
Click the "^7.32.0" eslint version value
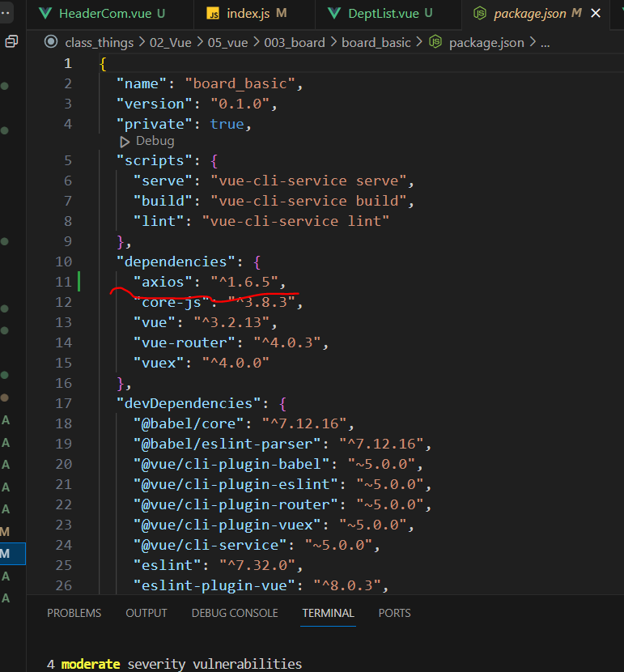point(257,565)
